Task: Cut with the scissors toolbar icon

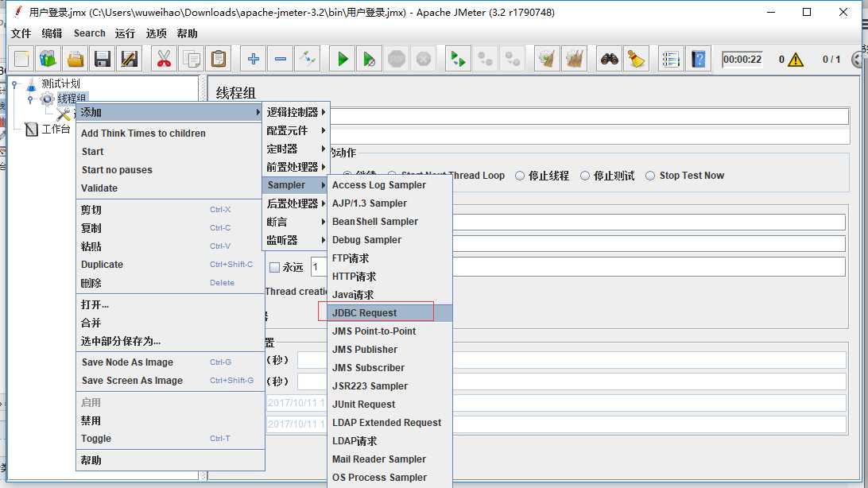Action: (x=164, y=59)
